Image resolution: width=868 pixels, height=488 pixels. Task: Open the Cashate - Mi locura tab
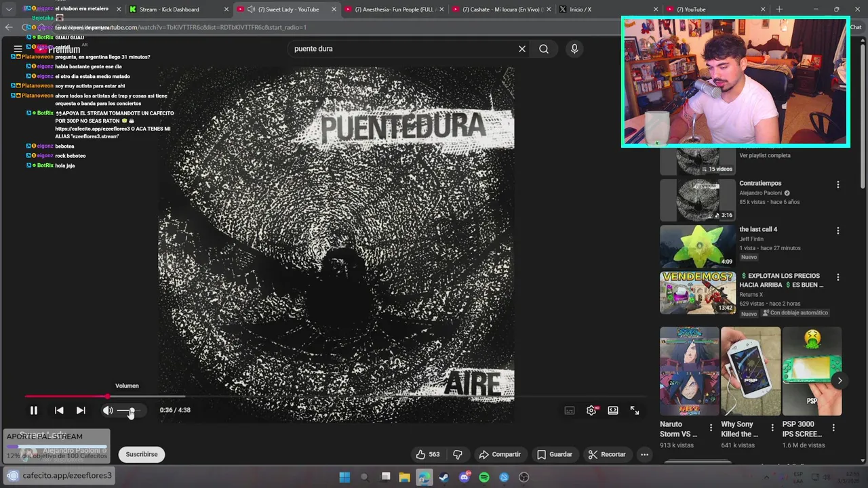point(500,9)
